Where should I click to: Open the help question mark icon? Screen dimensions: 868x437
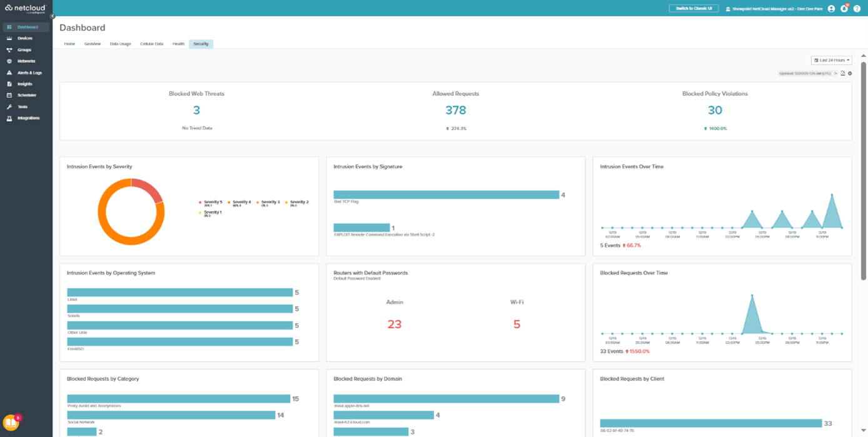click(x=857, y=9)
